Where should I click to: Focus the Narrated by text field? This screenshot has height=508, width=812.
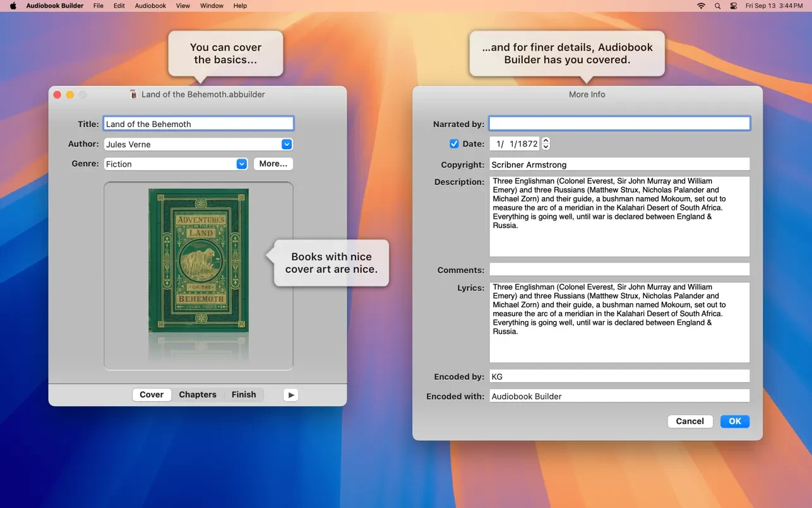tap(619, 123)
